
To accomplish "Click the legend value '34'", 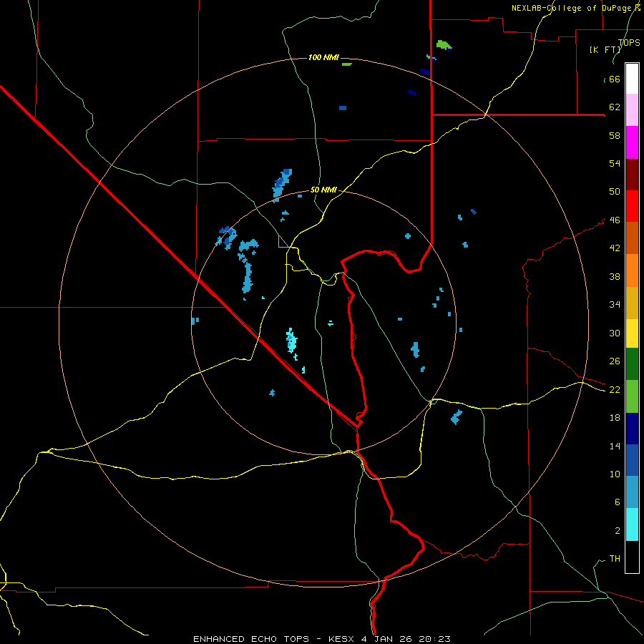I will tap(615, 305).
